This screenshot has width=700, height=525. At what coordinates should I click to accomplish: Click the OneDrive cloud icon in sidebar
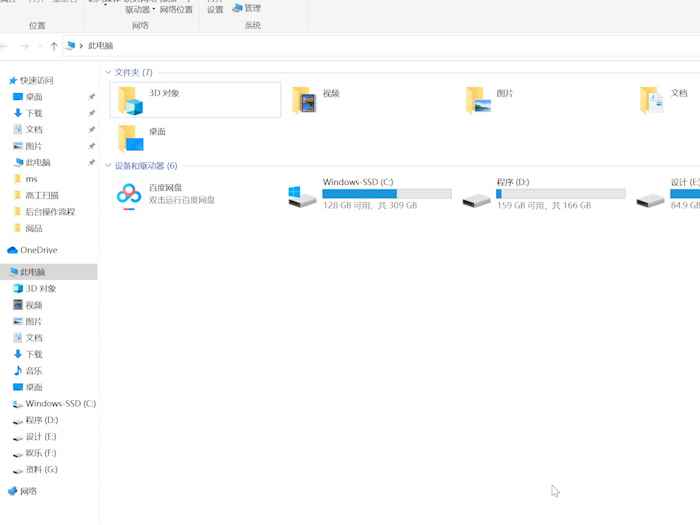(13, 250)
